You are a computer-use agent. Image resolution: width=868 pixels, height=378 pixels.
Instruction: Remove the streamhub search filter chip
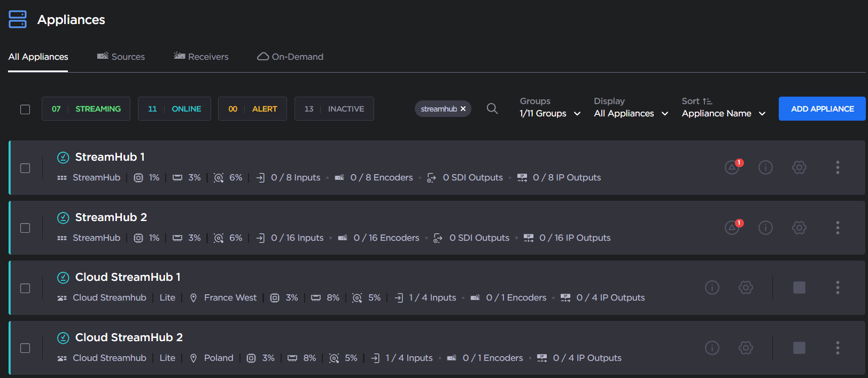tap(463, 109)
